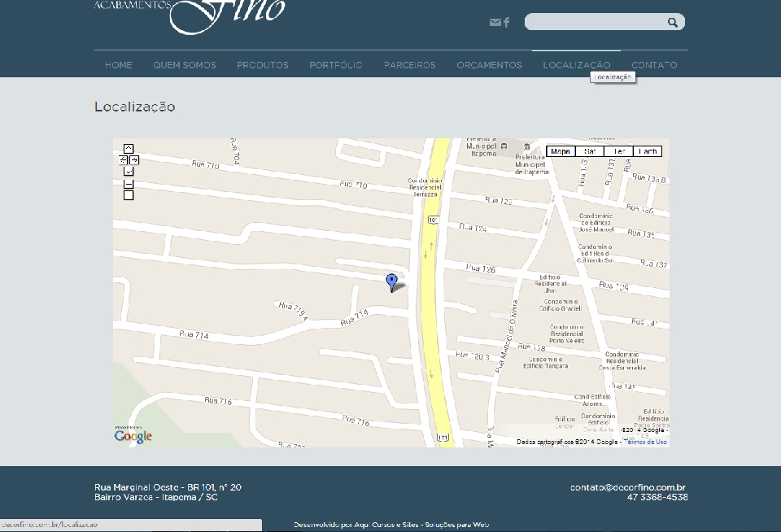Click the blue location marker pin

click(x=391, y=281)
